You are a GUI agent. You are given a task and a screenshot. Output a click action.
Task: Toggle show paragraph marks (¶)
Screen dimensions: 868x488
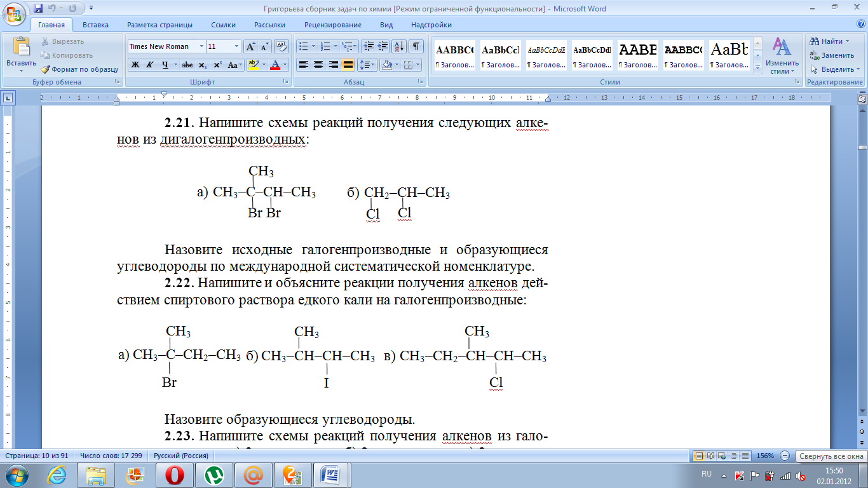pyautogui.click(x=416, y=46)
